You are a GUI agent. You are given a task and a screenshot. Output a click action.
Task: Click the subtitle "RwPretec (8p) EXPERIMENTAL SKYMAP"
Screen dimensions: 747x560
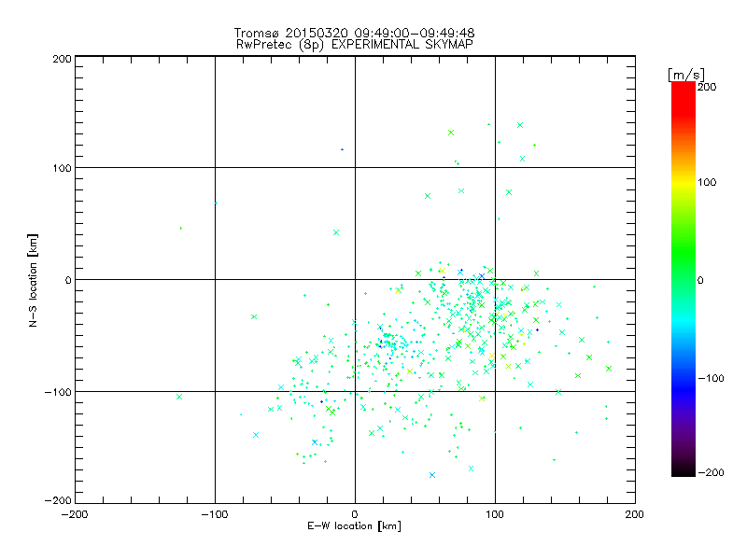coord(355,45)
